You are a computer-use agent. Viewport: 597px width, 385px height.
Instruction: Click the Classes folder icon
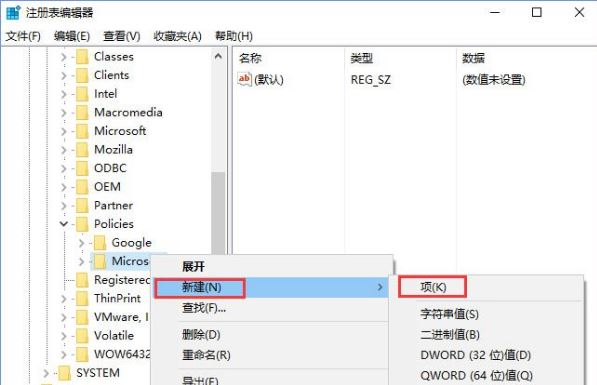click(x=82, y=57)
